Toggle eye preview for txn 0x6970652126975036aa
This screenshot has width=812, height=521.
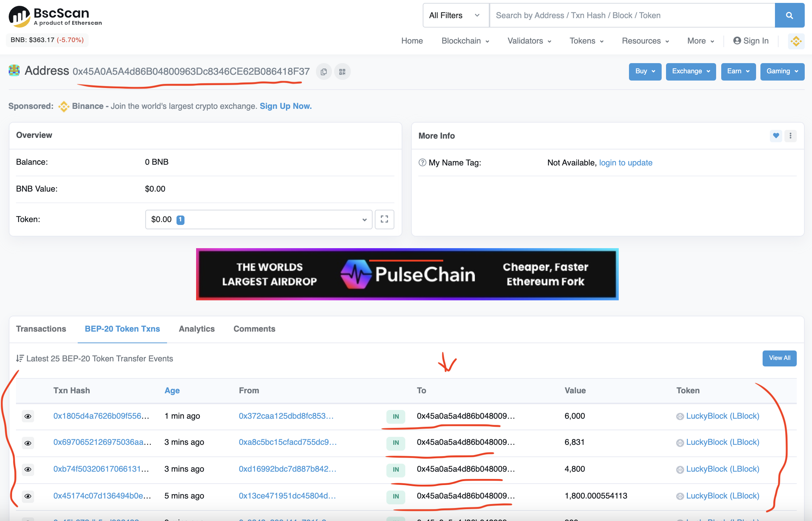coord(28,443)
